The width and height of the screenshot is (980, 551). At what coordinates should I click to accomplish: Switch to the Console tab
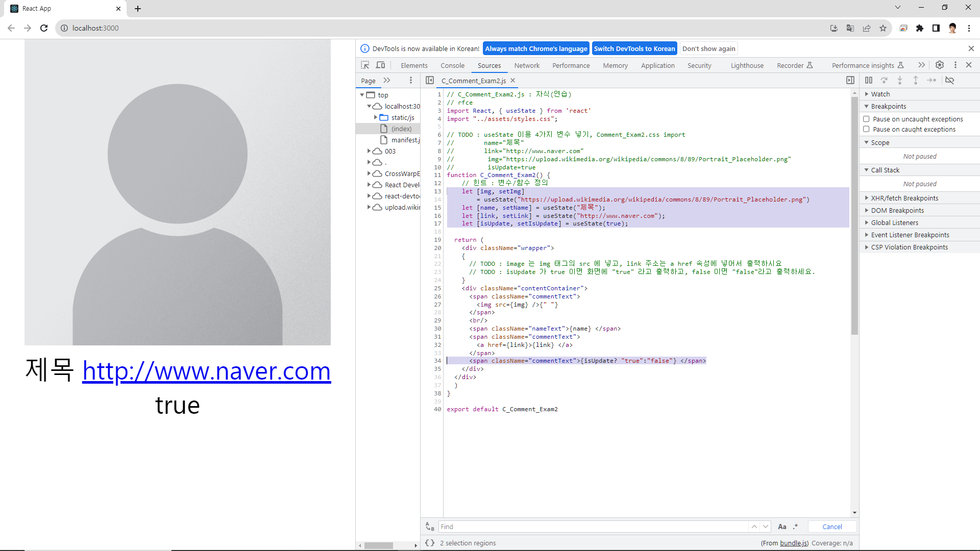(452, 65)
